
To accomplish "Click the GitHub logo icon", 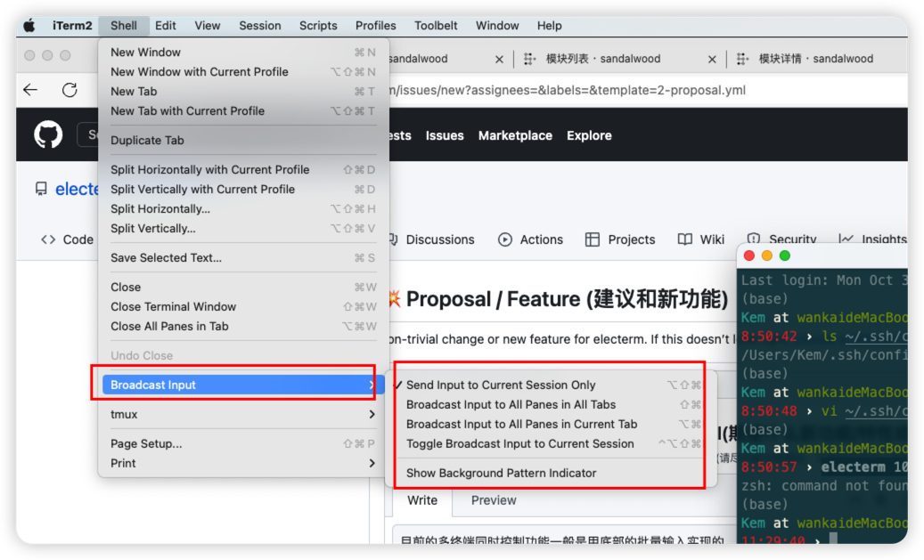I will (x=48, y=134).
